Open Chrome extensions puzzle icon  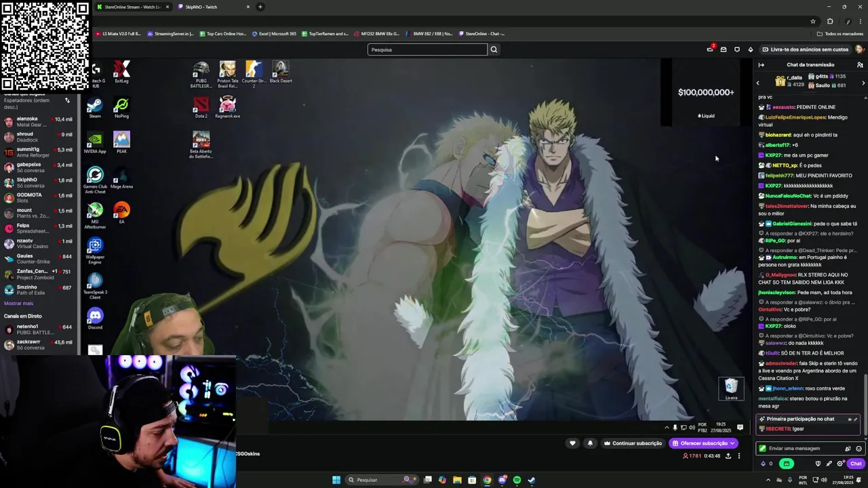[830, 21]
